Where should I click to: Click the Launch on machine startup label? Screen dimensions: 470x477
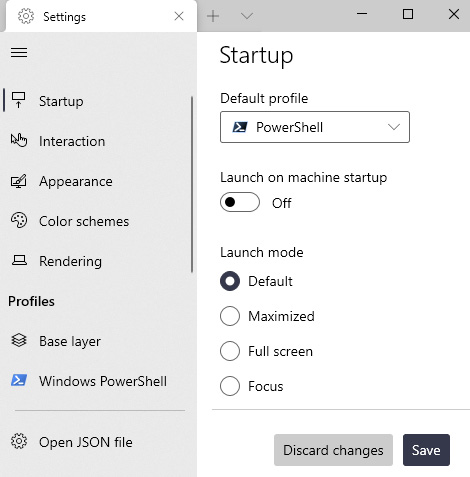304,177
